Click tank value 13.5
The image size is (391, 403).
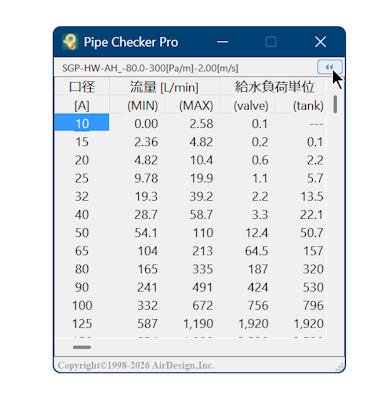pyautogui.click(x=312, y=196)
